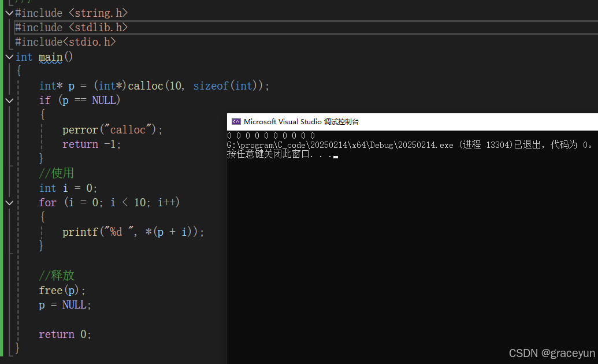Click the return 0; statement

tap(65, 334)
